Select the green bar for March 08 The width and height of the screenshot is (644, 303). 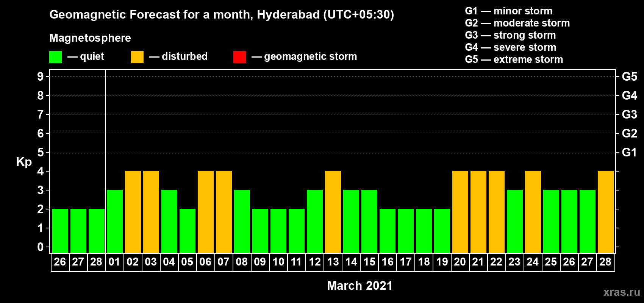point(242,221)
